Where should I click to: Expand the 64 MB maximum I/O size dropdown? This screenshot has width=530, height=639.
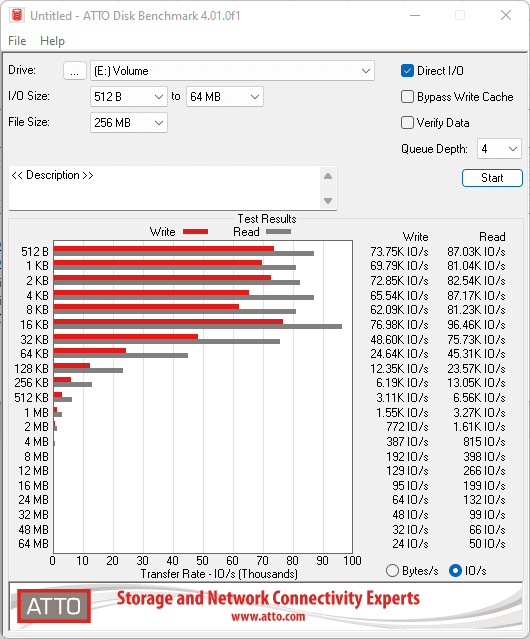point(225,97)
